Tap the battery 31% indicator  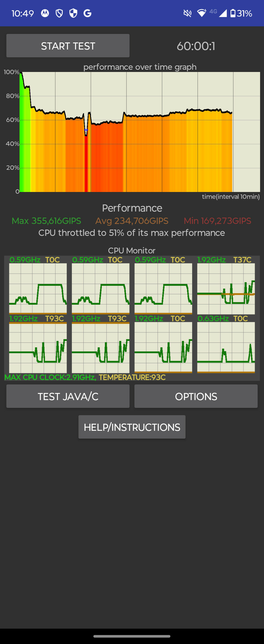(x=241, y=13)
